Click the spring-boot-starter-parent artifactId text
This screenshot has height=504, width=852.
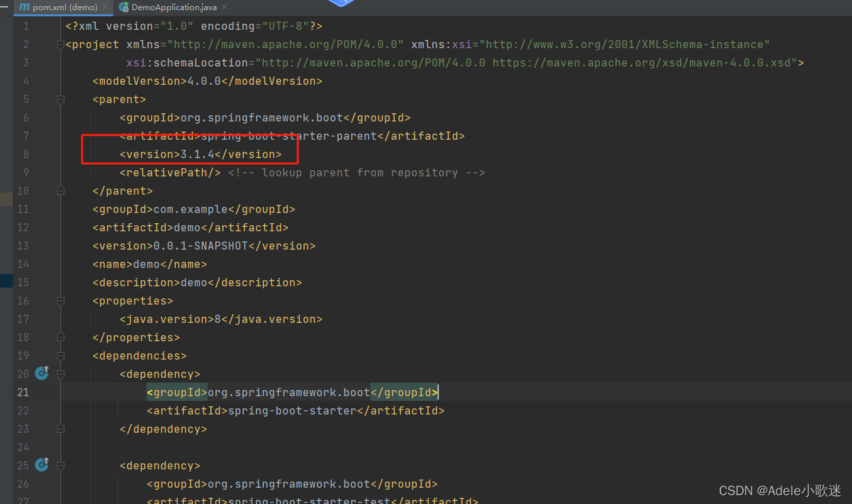tap(288, 136)
